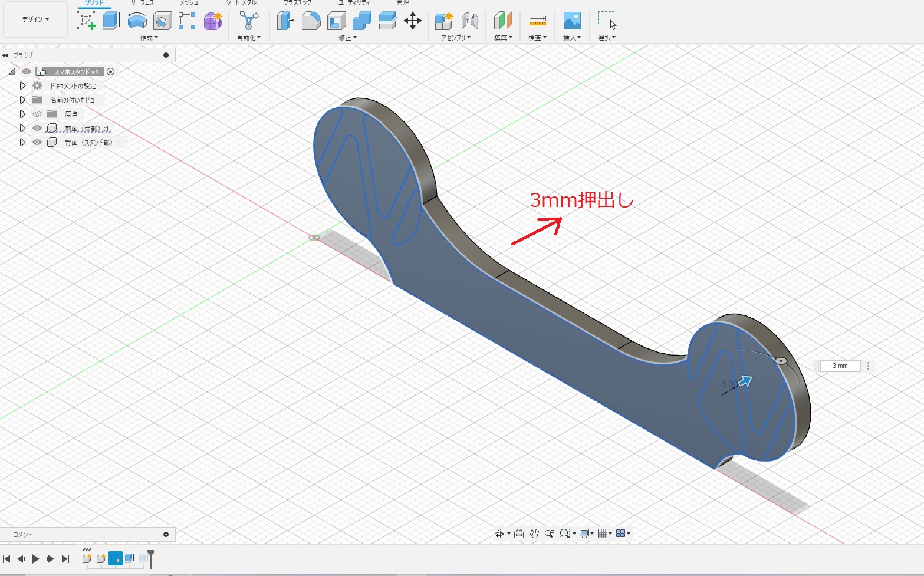Select the Pan hand tool
This screenshot has height=576, width=924.
[534, 534]
